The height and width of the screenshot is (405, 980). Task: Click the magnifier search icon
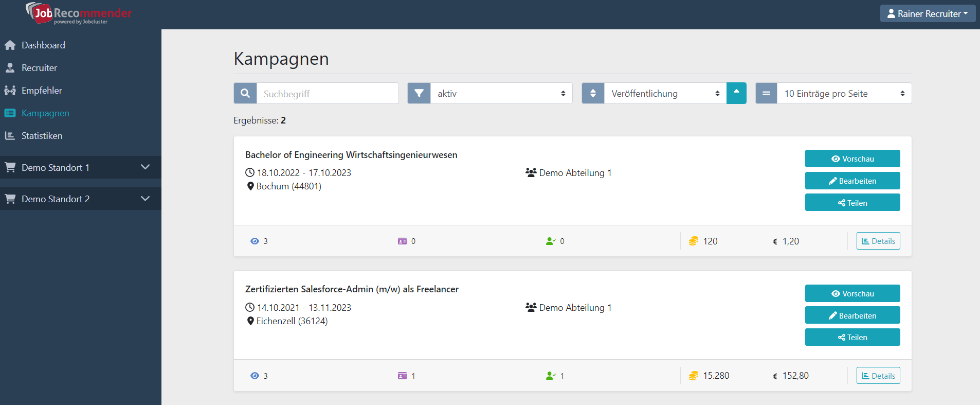pos(245,94)
